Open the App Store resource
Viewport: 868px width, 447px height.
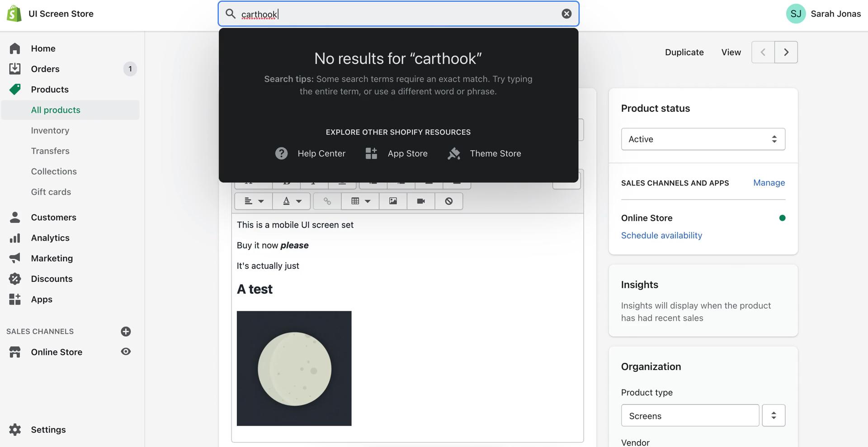(x=396, y=153)
